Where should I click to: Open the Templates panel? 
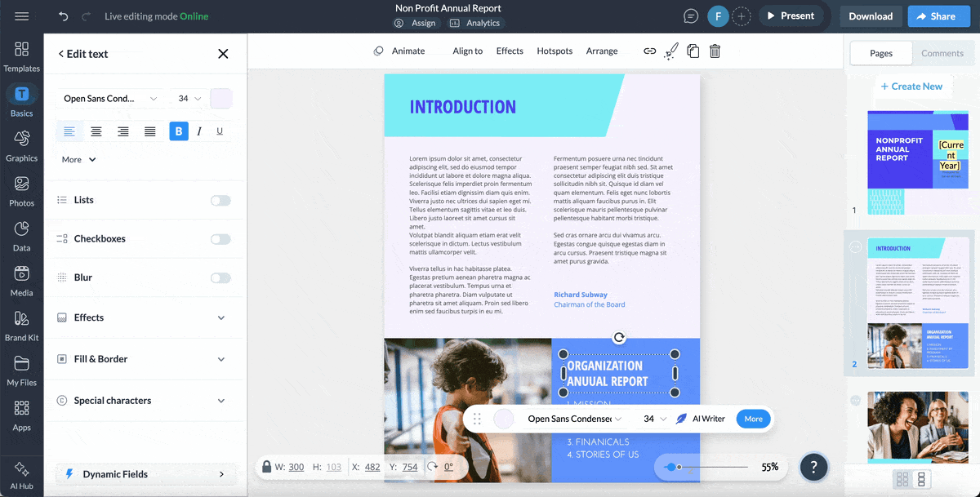point(21,57)
